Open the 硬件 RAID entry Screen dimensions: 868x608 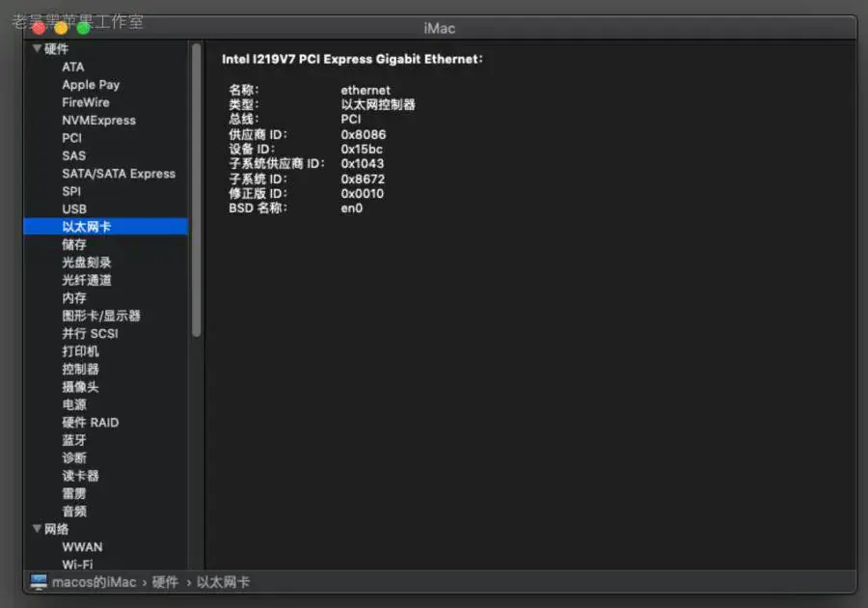(91, 422)
